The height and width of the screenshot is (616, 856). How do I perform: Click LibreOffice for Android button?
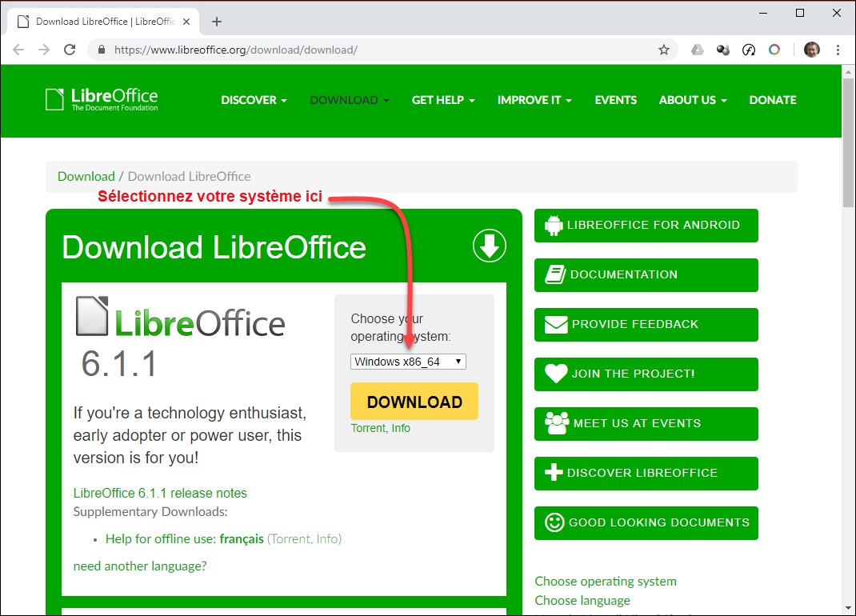tap(646, 226)
